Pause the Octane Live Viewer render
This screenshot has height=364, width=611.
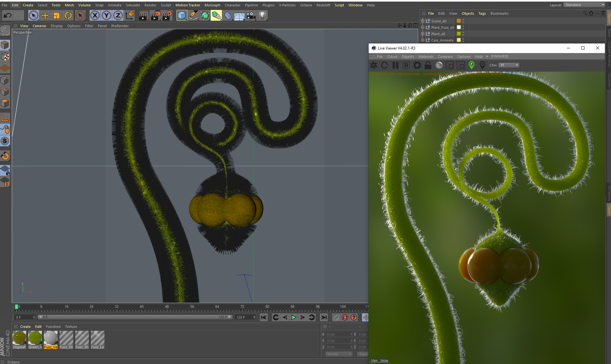click(x=395, y=65)
